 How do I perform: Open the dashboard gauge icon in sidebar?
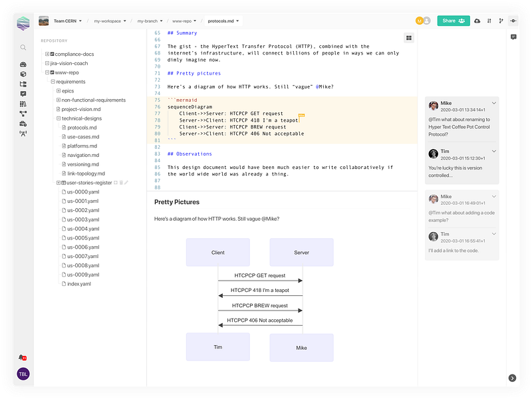[x=23, y=65]
